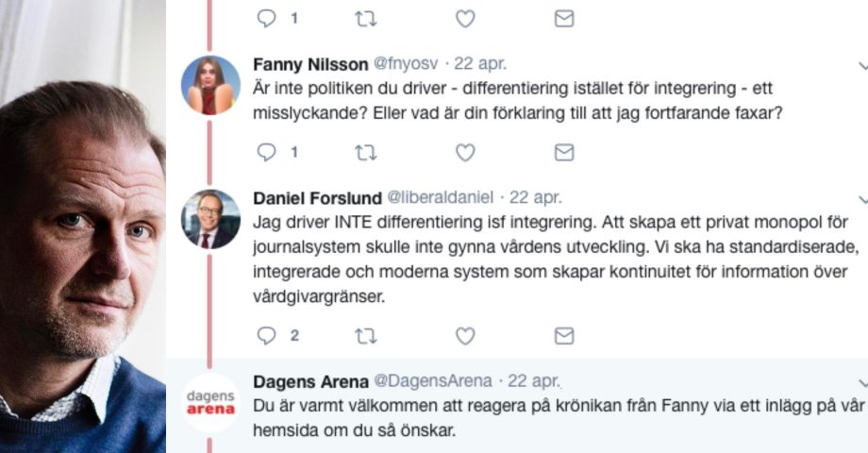Expand options chevron on Fanny Nilsson's tweet
Screen dimensions: 868x453
click(x=862, y=65)
